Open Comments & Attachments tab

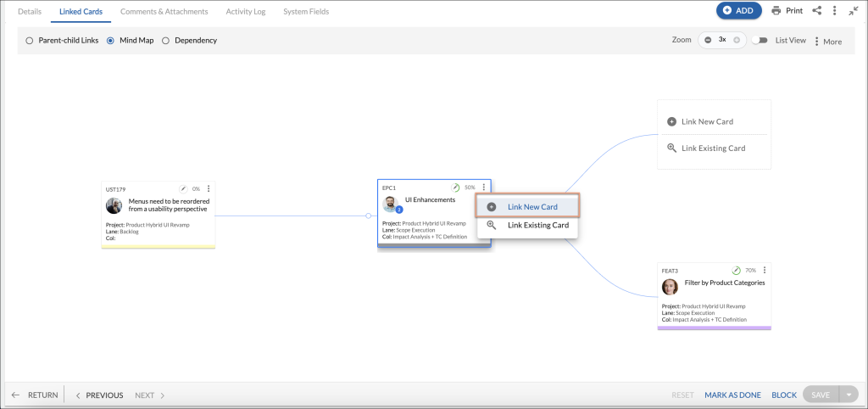(164, 11)
